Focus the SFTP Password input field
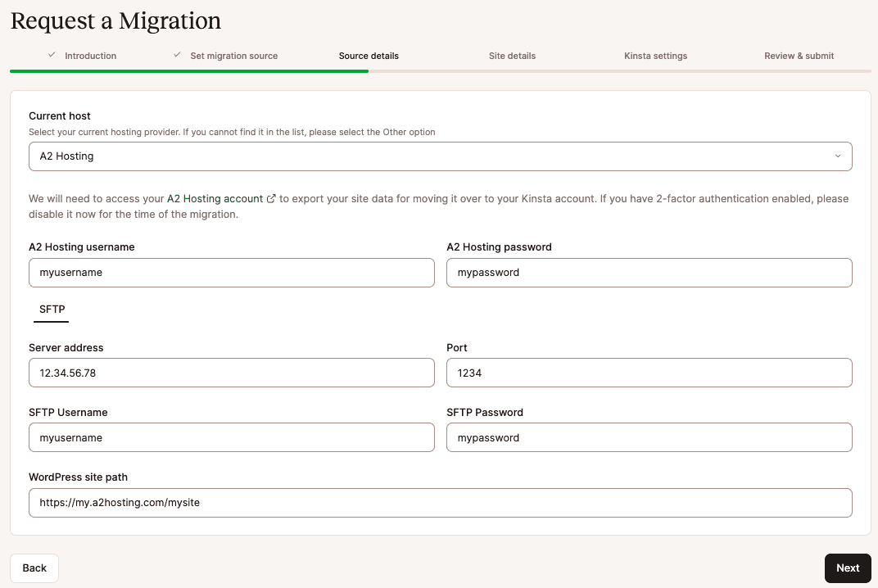Image resolution: width=878 pixels, height=588 pixels. click(649, 437)
